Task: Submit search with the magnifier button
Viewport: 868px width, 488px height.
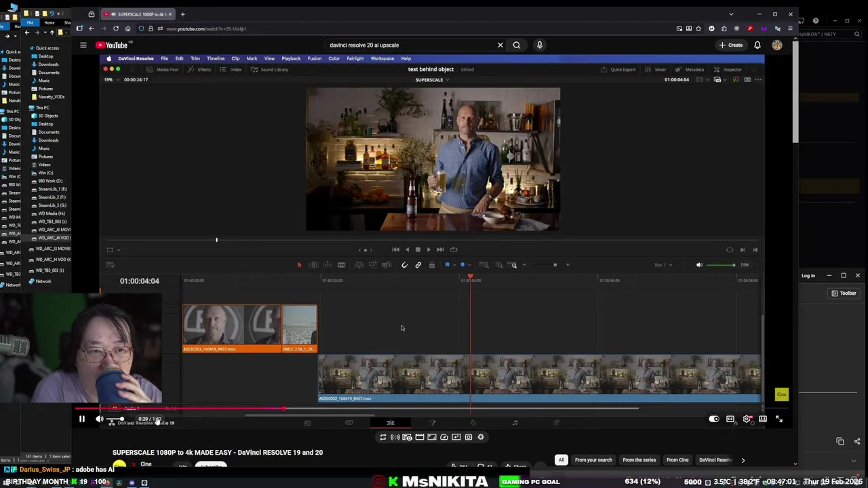Action: tap(517, 45)
